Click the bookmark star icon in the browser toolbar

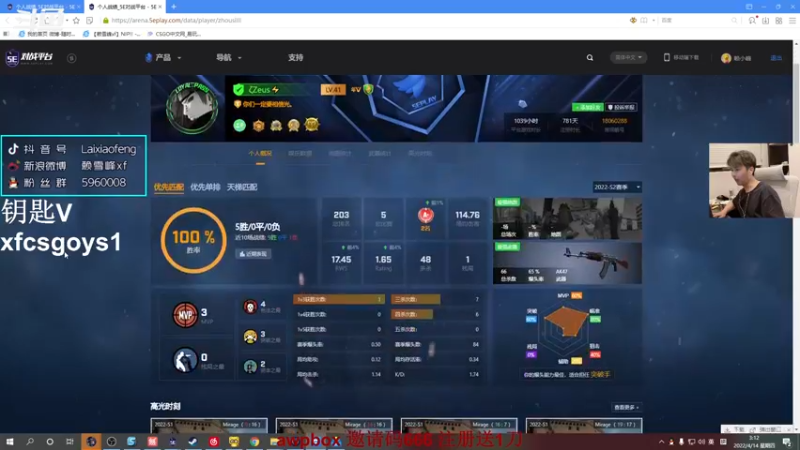point(76,20)
